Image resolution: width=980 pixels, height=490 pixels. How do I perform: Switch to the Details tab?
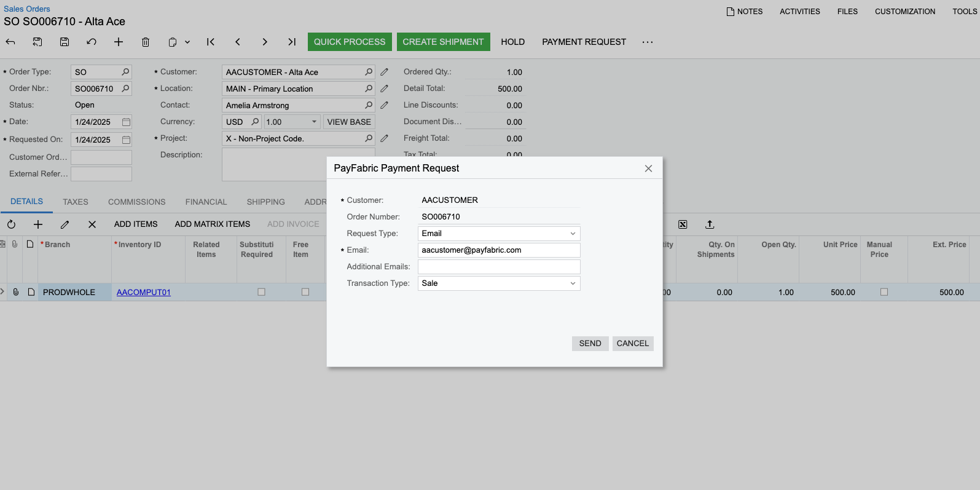(x=26, y=201)
